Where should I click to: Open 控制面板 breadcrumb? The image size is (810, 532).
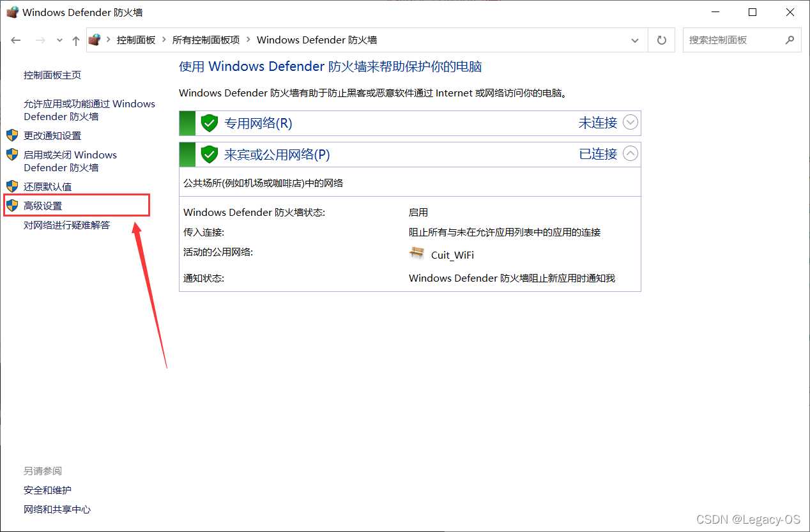[136, 40]
